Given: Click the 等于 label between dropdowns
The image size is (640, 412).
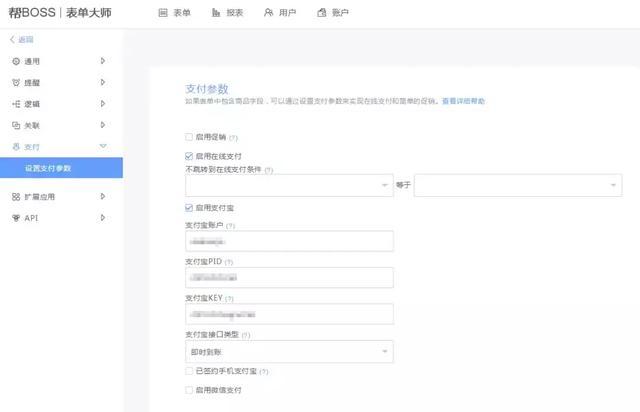Looking at the screenshot, I should pyautogui.click(x=403, y=185).
